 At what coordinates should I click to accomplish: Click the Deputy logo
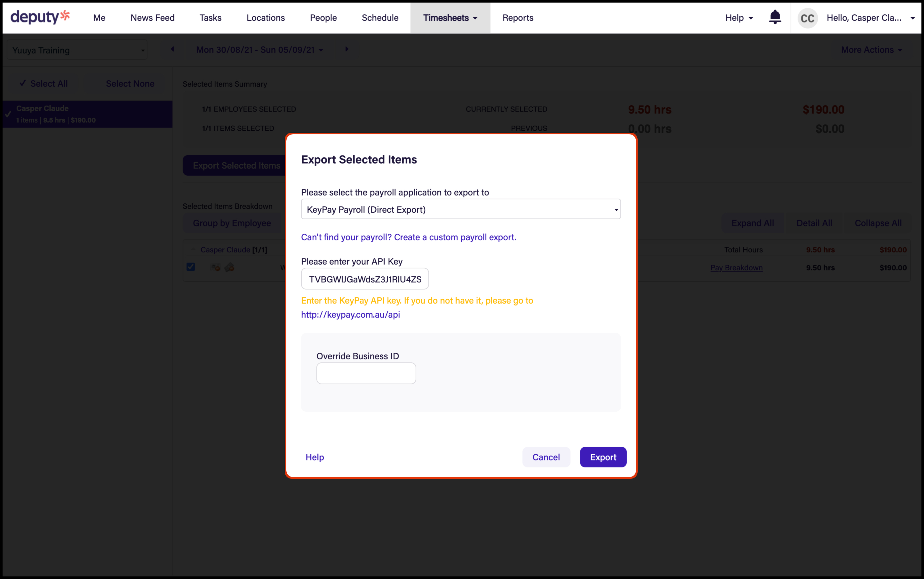(40, 17)
